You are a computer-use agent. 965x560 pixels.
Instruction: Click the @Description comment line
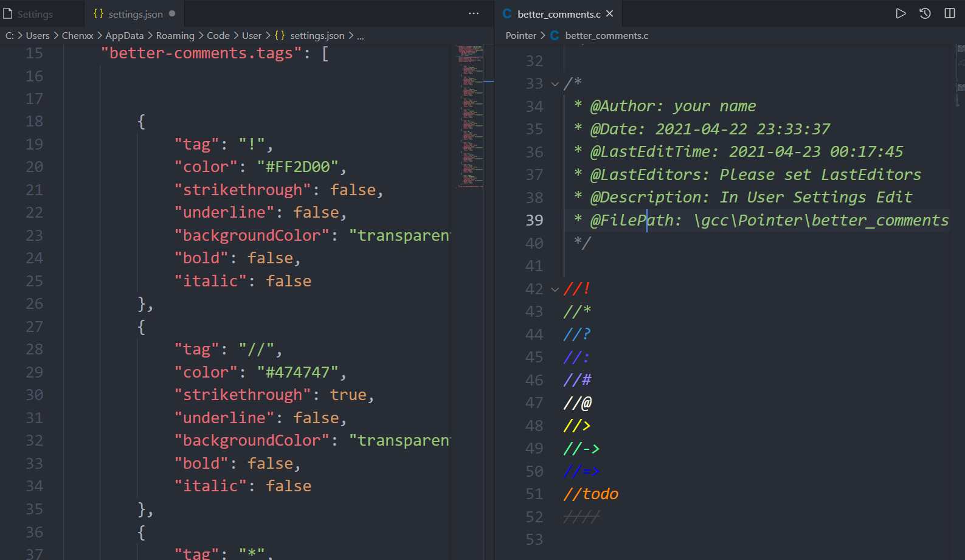[743, 197]
